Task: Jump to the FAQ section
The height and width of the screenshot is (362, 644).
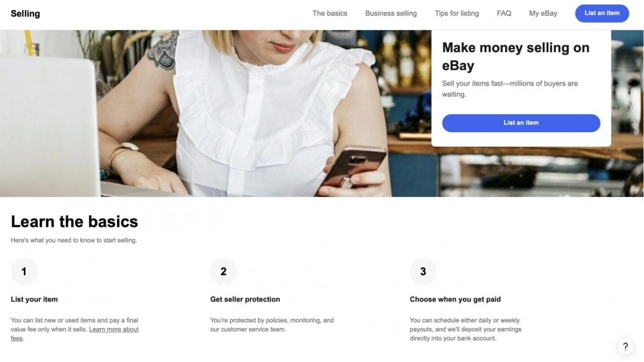Action: 504,13
